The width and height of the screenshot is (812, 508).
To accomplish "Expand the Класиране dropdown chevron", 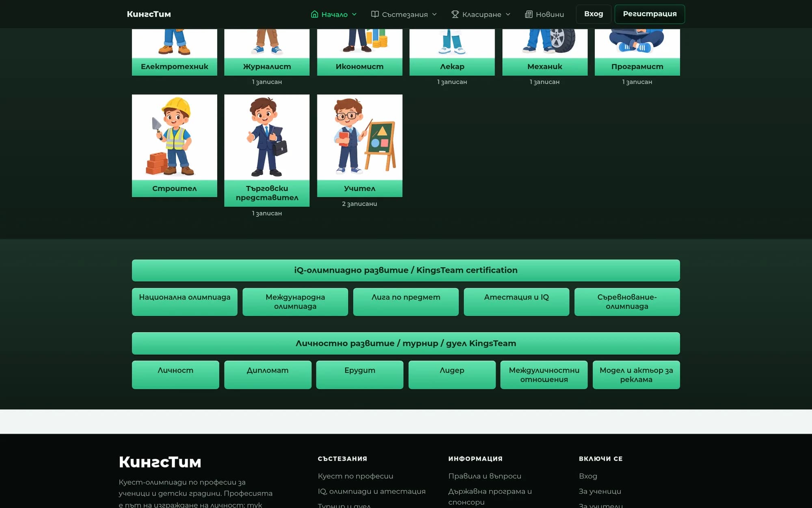I will pyautogui.click(x=508, y=14).
